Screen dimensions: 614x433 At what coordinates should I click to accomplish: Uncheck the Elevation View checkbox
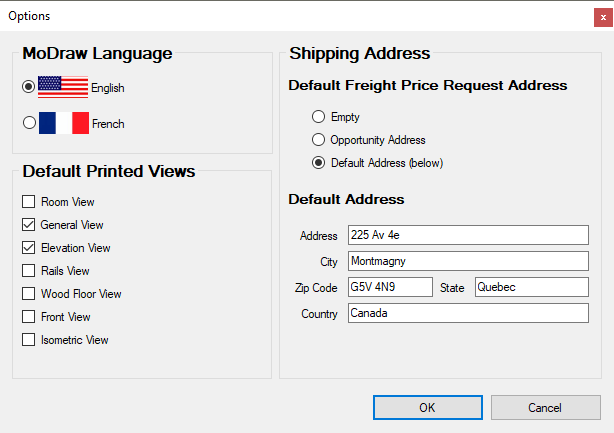pyautogui.click(x=29, y=248)
